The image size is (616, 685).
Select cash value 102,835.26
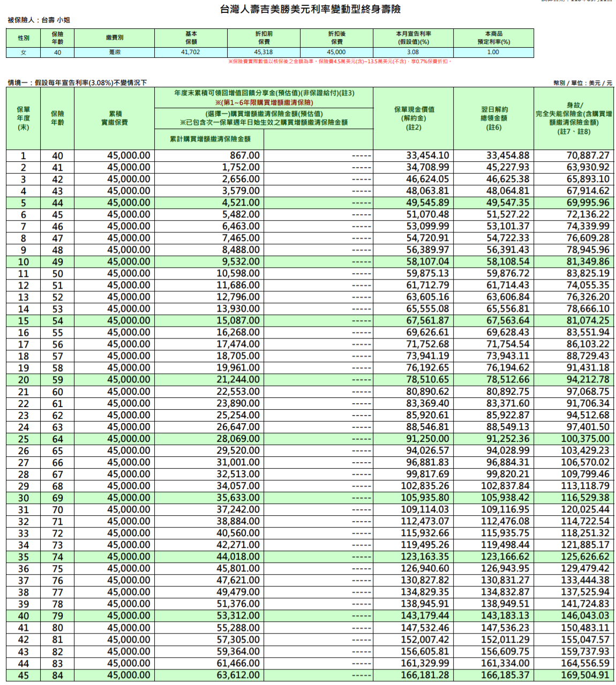click(x=425, y=486)
